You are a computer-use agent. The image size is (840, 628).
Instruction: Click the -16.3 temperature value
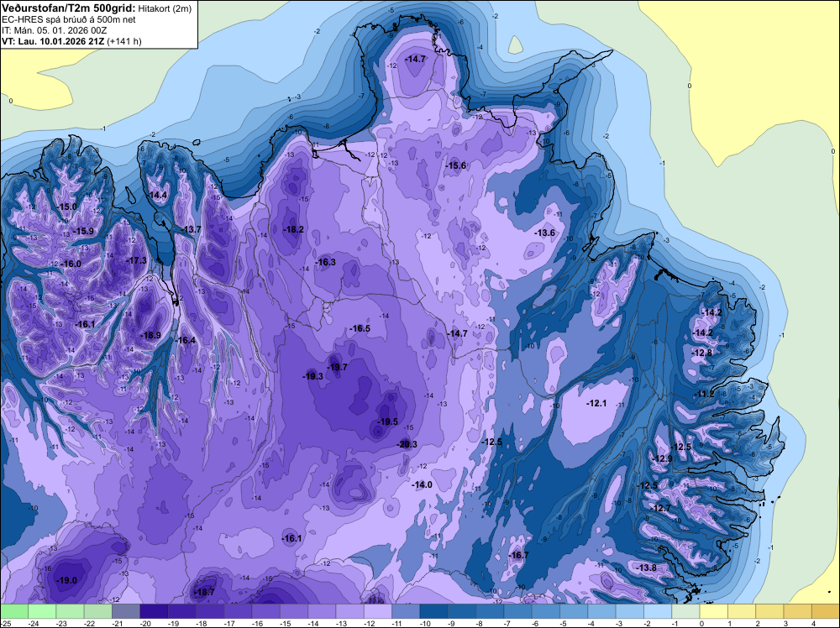325,262
